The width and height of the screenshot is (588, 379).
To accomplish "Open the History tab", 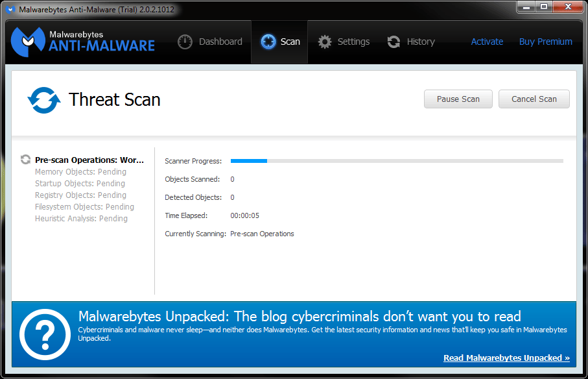I will coord(420,42).
